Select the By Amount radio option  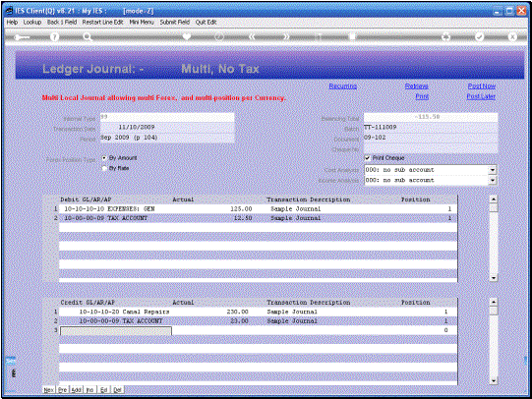point(104,158)
